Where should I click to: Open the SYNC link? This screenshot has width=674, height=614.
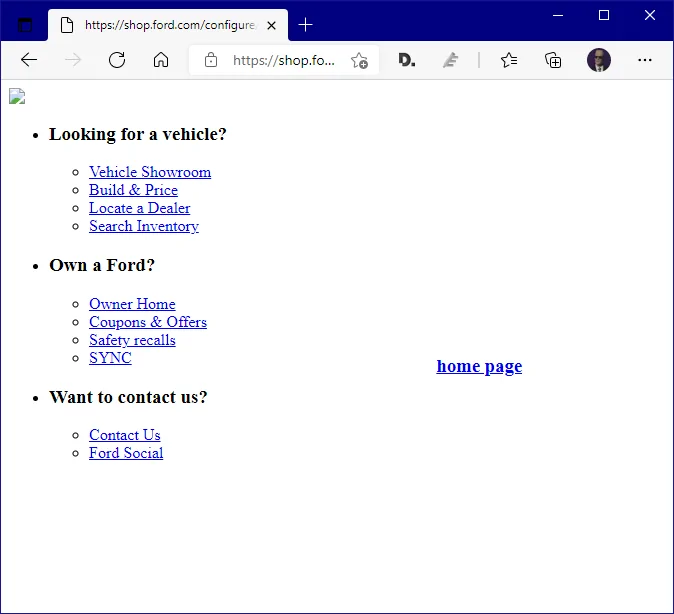110,358
